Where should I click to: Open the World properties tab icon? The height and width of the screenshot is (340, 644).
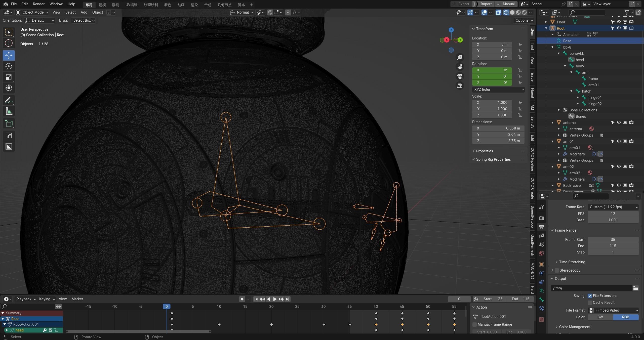pyautogui.click(x=542, y=253)
